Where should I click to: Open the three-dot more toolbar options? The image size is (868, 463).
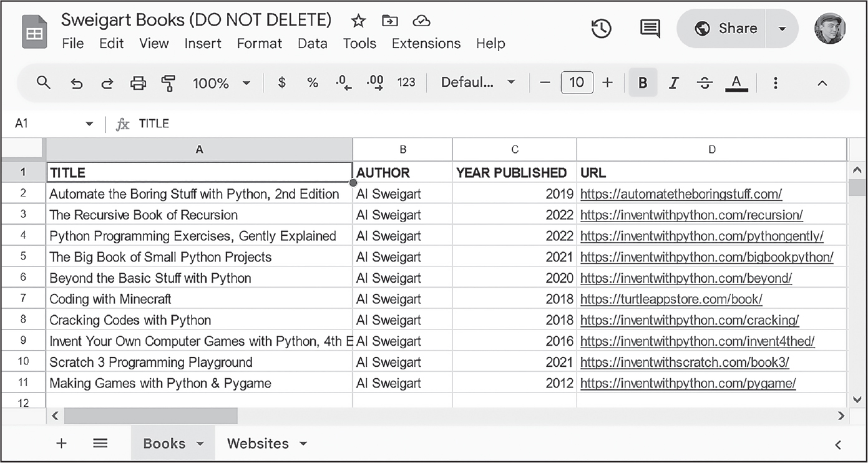pyautogui.click(x=775, y=83)
